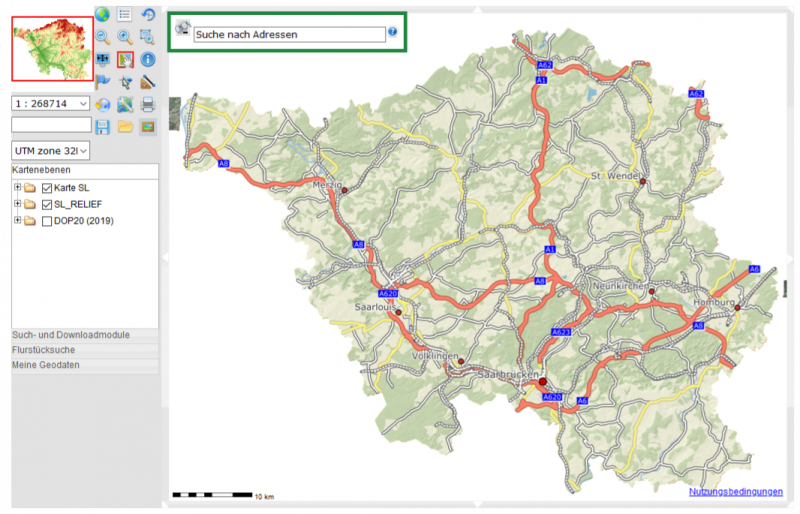Save with the floppy disk icon
Screen dimensions: 800x514
click(103, 127)
